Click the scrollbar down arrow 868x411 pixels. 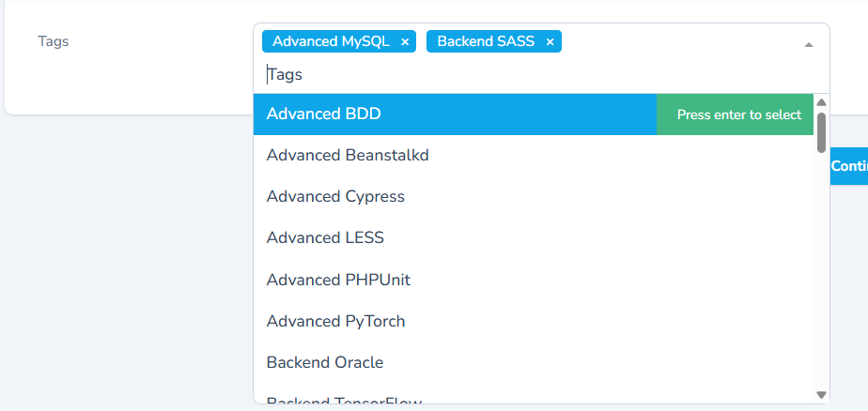(x=821, y=395)
